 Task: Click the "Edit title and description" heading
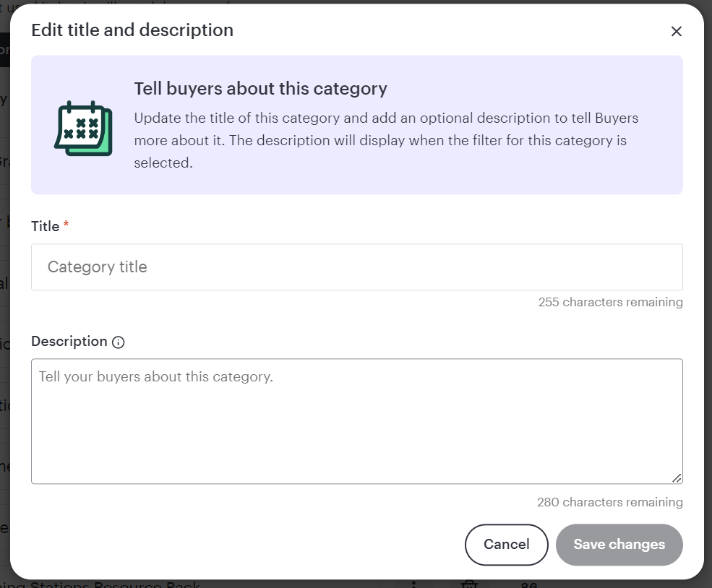(x=132, y=30)
